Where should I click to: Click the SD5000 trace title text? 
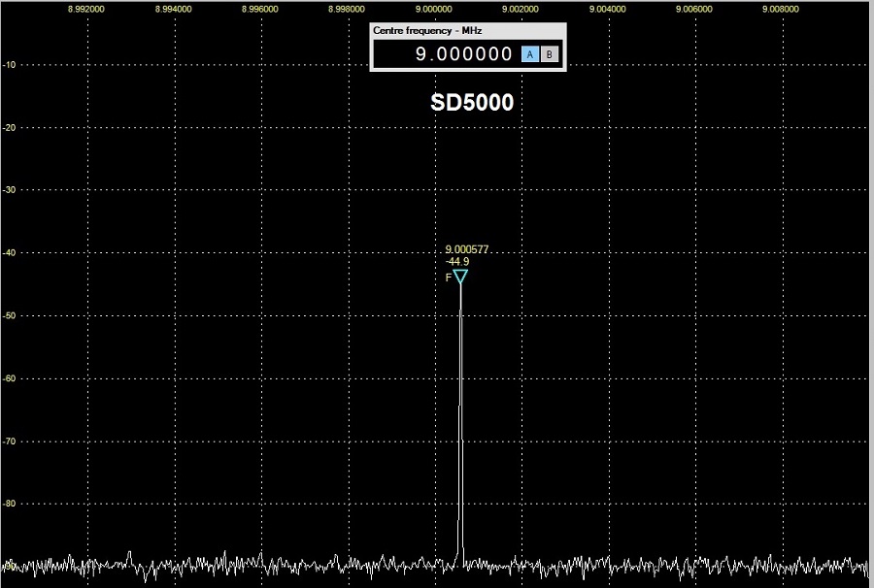point(472,103)
